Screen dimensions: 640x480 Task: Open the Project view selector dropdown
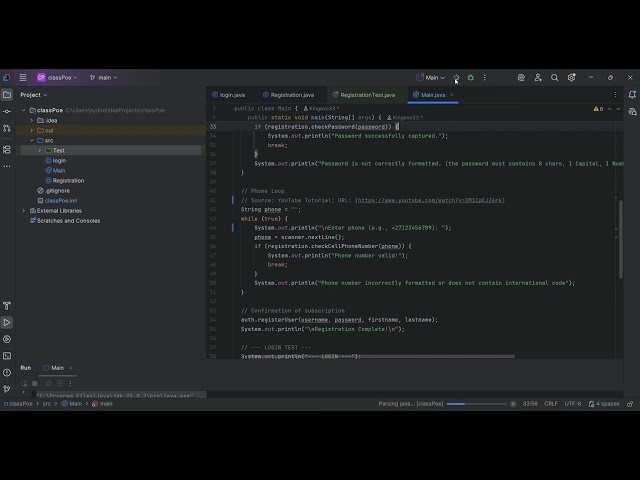point(34,95)
